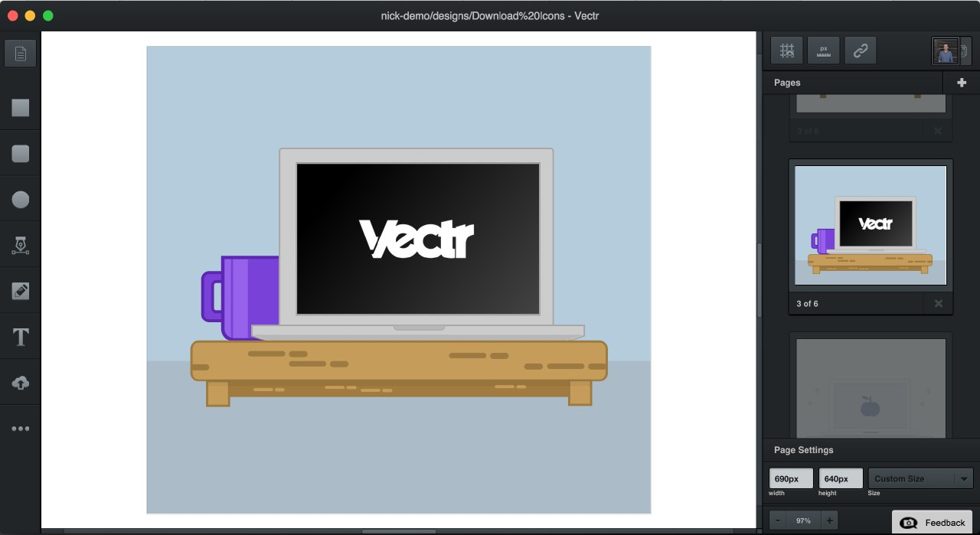
Task: Select the faded apple laptop page thumbnail
Action: [x=871, y=387]
